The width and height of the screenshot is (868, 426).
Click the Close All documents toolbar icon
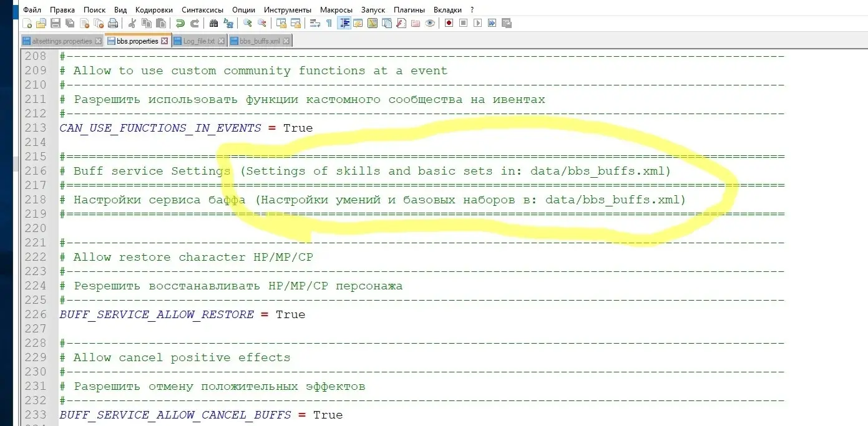99,23
